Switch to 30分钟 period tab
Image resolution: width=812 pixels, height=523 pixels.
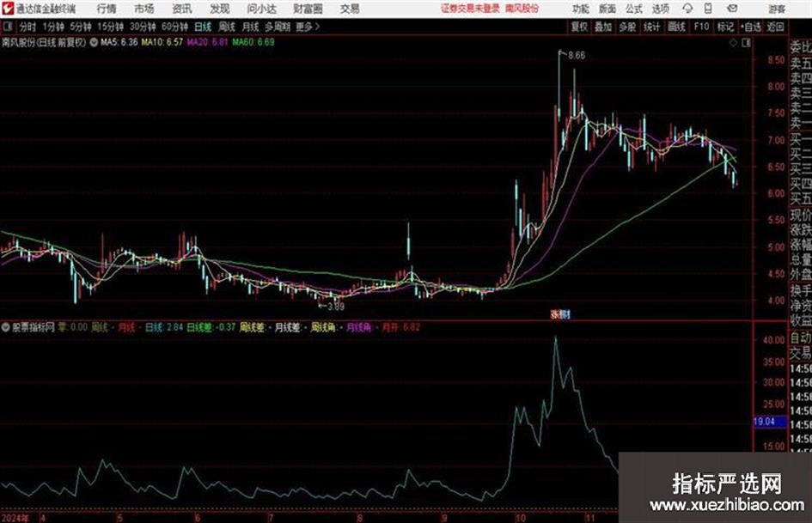(x=143, y=27)
